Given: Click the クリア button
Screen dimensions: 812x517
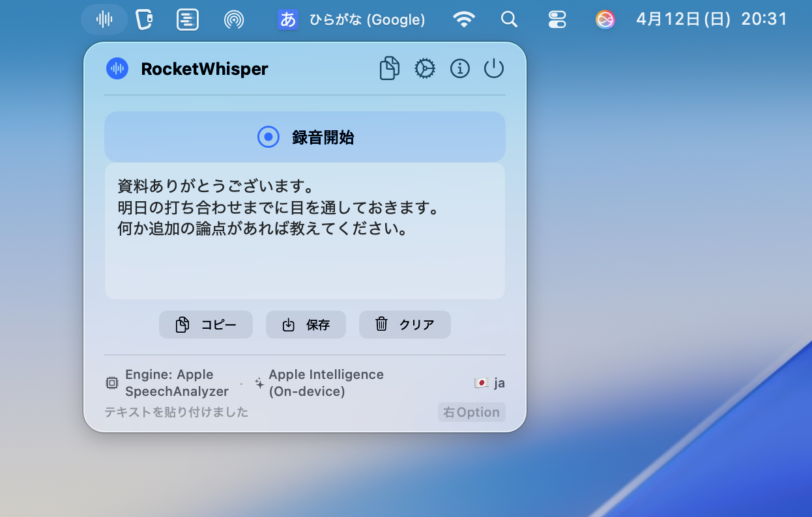Looking at the screenshot, I should [x=405, y=324].
